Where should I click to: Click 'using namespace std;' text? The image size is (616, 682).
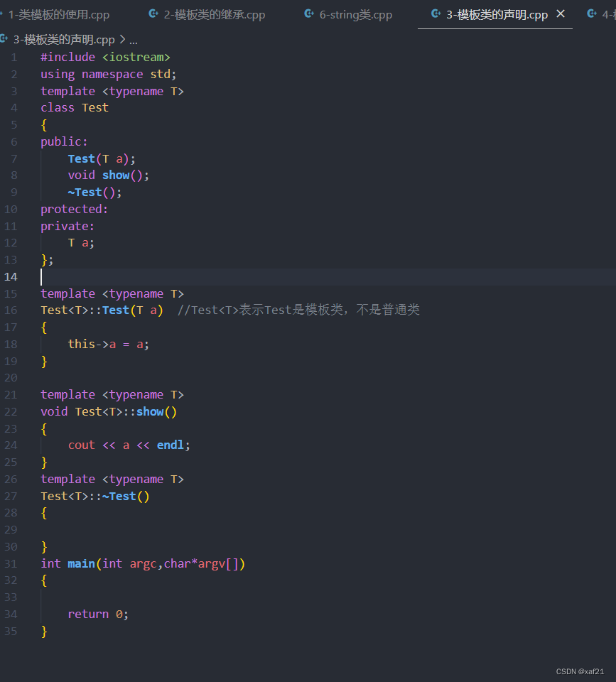(108, 75)
